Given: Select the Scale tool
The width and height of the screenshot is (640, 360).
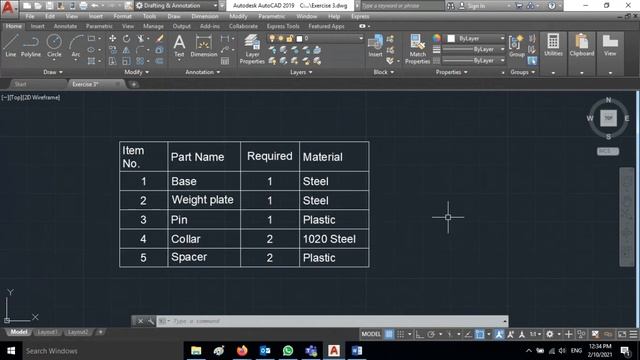Looking at the screenshot, I should point(127,61).
